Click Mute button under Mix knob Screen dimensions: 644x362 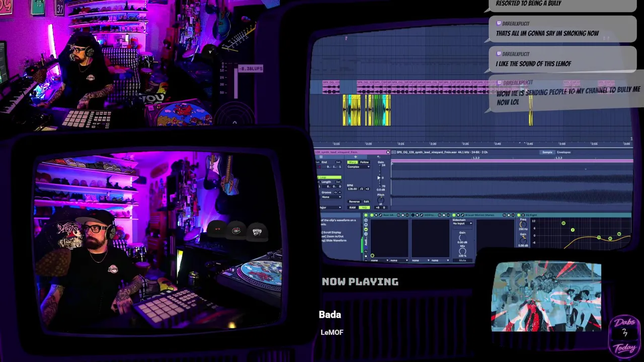462,260
